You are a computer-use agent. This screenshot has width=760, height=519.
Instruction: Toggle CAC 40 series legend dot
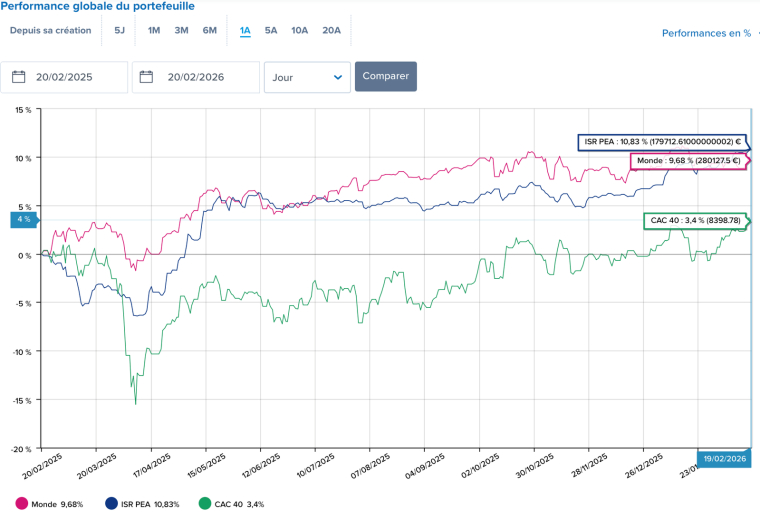coord(205,504)
